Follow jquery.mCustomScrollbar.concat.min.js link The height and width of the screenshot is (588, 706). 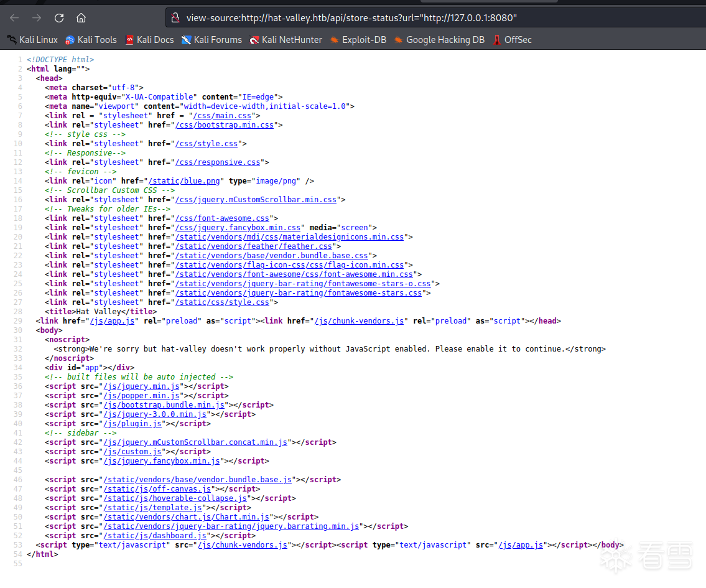pos(195,442)
